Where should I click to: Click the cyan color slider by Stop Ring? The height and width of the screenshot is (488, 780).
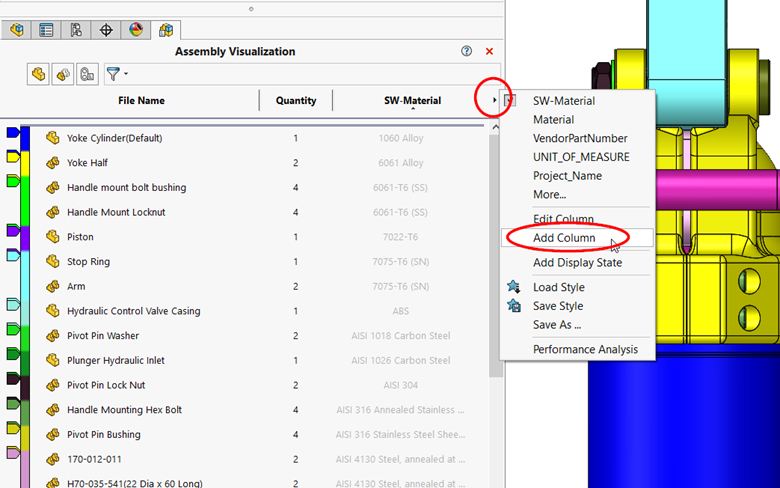tap(13, 255)
